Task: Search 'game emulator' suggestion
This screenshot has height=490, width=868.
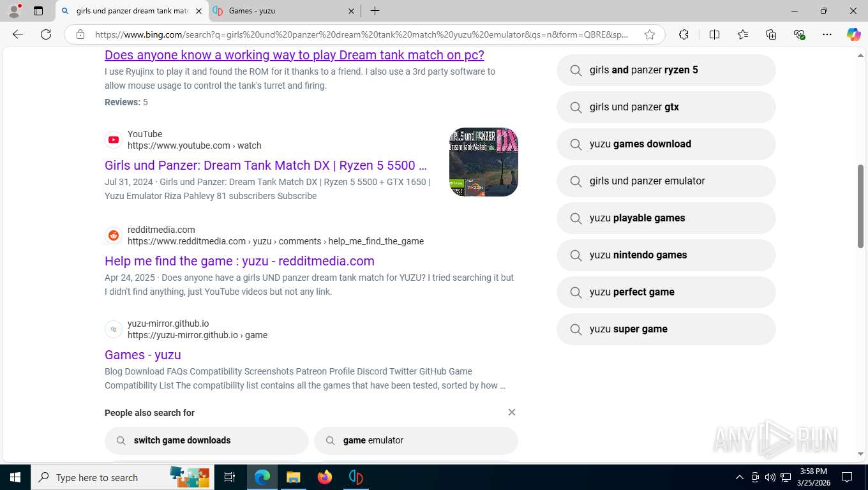Action: point(416,440)
